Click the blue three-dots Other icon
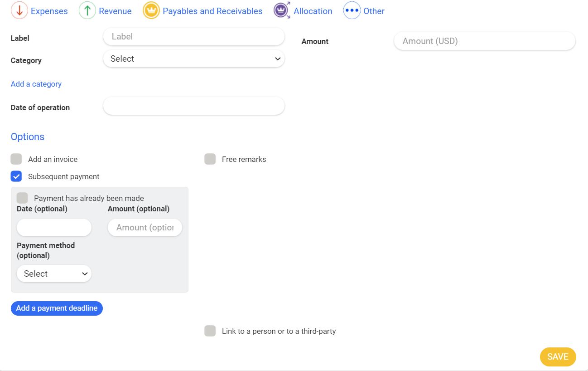The width and height of the screenshot is (588, 371). [352, 10]
